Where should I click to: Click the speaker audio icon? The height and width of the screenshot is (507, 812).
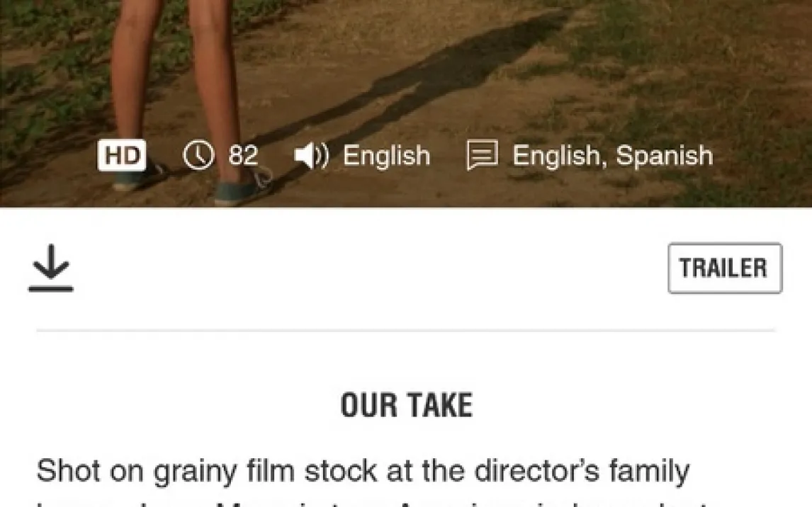311,155
